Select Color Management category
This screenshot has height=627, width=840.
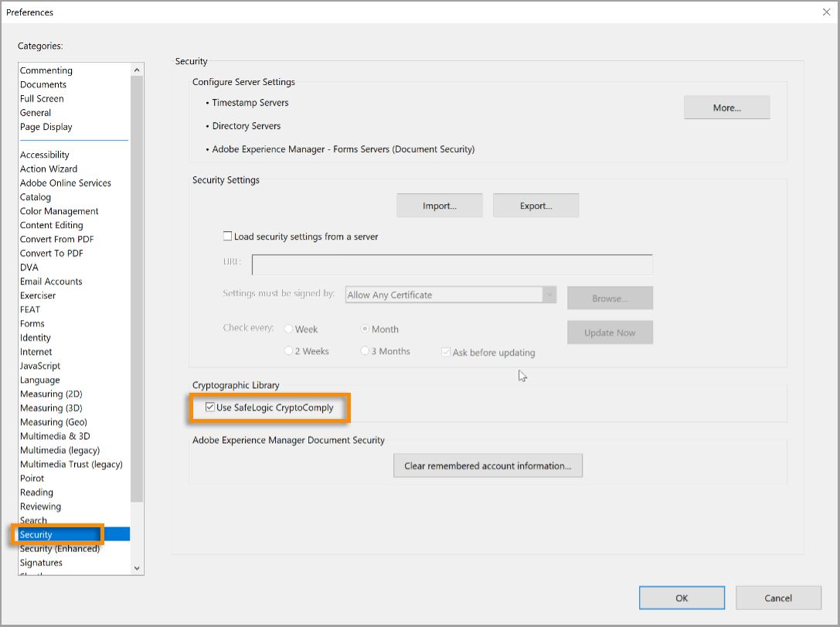click(x=60, y=211)
